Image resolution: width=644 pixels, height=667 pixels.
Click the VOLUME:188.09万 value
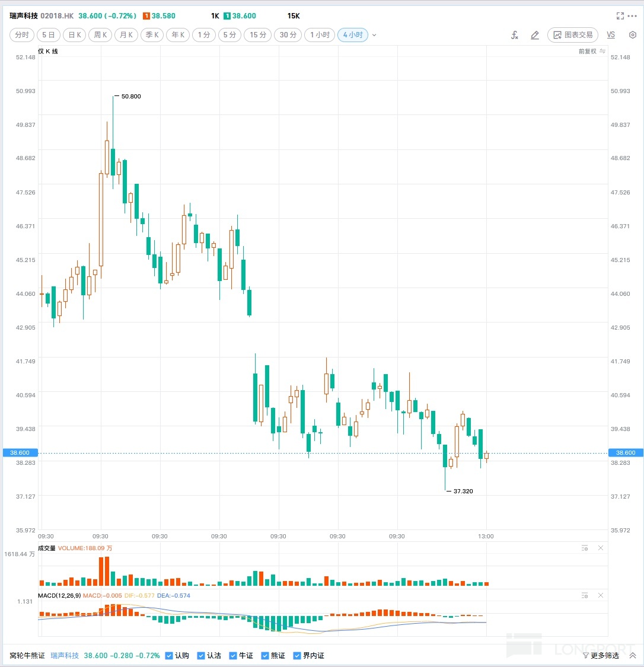85,548
